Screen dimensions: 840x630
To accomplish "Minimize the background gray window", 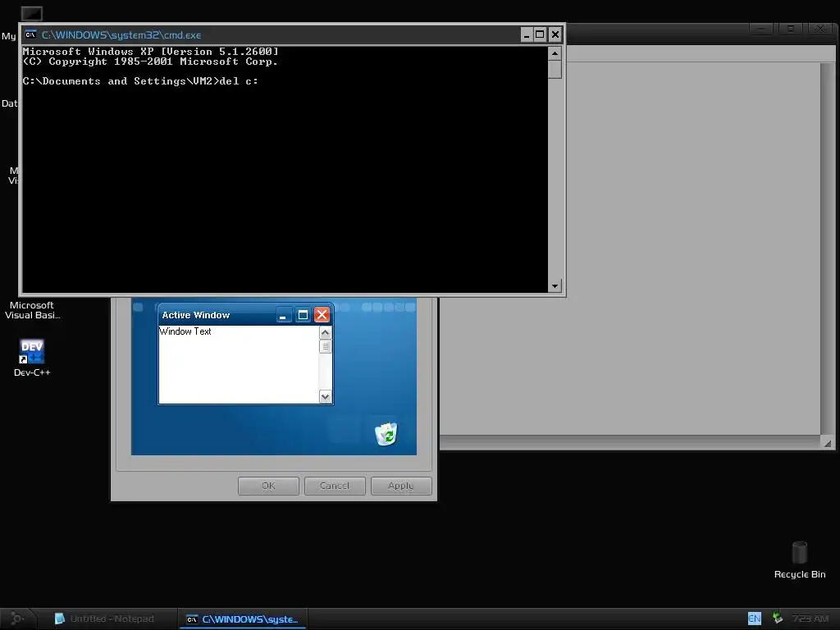I will click(760, 29).
